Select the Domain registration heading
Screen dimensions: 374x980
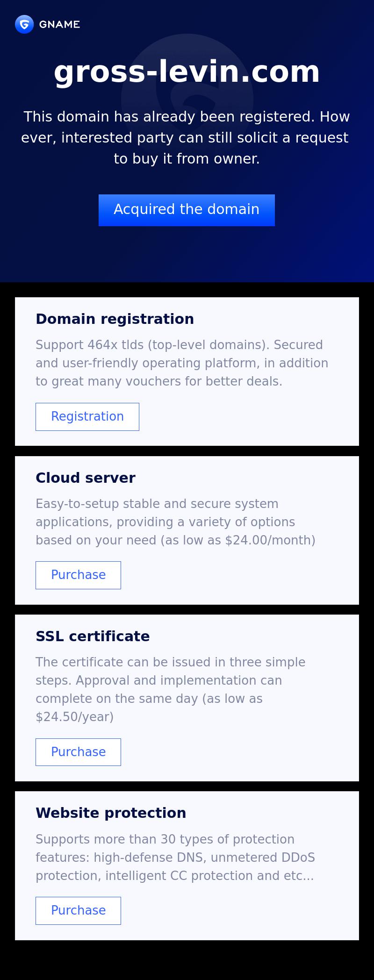click(115, 319)
